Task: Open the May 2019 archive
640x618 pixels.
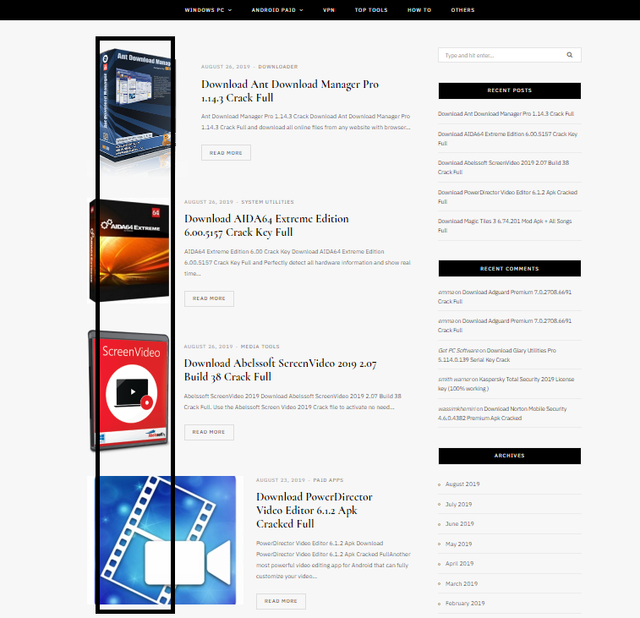Action: coord(458,544)
